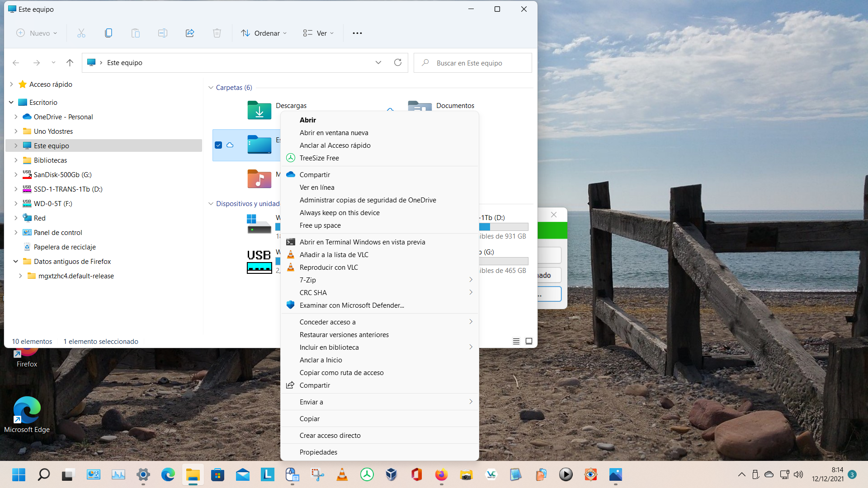The height and width of the screenshot is (488, 868).
Task: Navigate up one folder level arrow
Action: click(70, 63)
